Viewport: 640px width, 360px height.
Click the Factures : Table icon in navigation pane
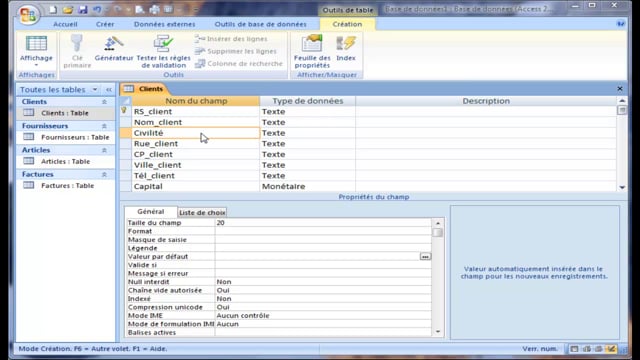click(x=29, y=185)
